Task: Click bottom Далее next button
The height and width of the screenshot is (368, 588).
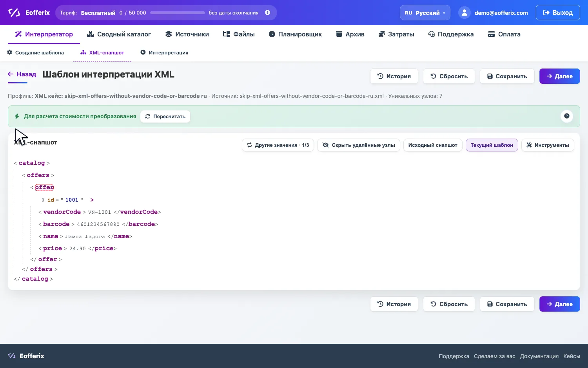Action: pos(560,304)
